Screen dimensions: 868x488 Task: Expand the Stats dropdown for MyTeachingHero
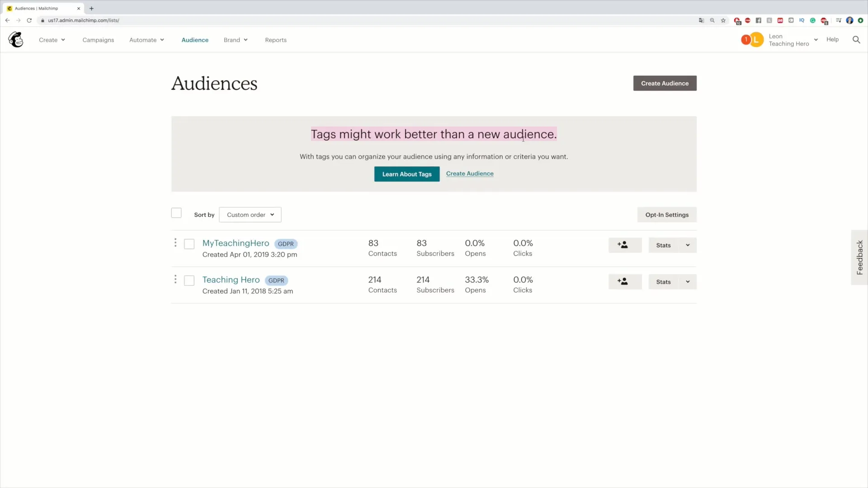pos(687,245)
